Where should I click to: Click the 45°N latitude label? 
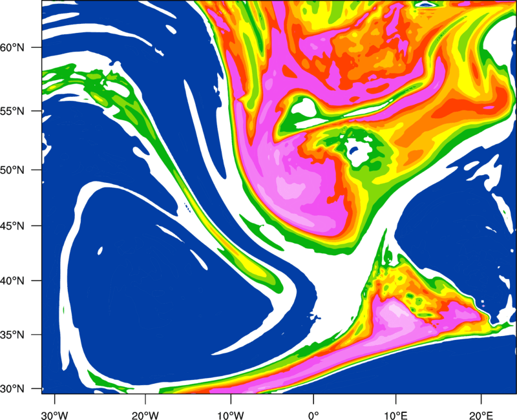click(12, 226)
